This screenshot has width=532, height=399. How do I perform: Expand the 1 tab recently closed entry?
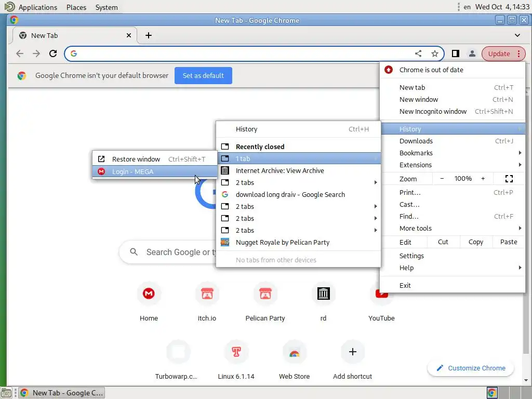[298, 158]
